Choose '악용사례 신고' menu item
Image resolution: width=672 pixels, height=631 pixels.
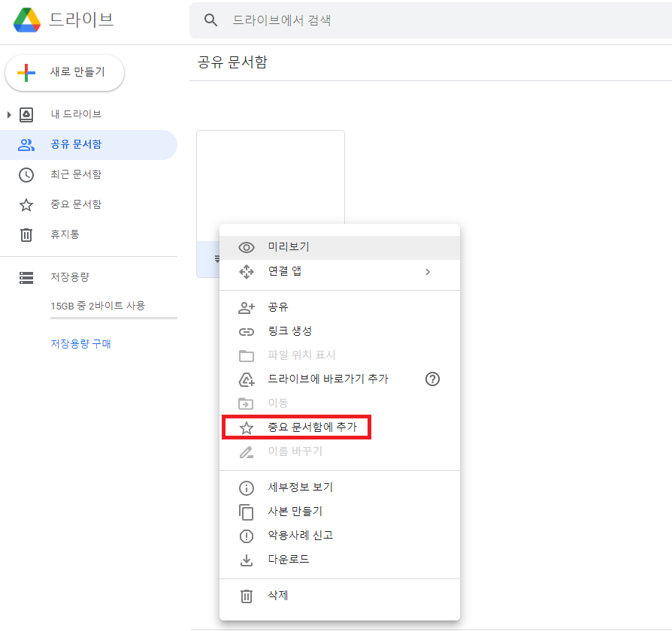(x=340, y=536)
